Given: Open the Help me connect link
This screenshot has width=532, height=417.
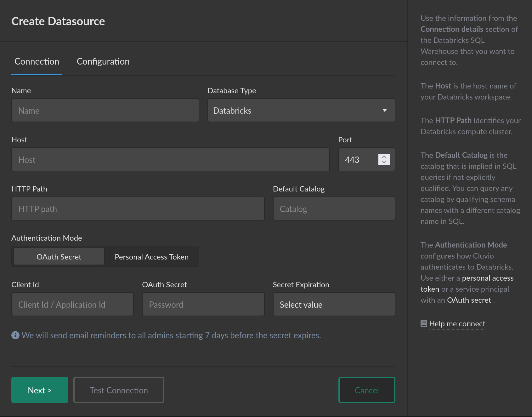Looking at the screenshot, I should click(457, 324).
